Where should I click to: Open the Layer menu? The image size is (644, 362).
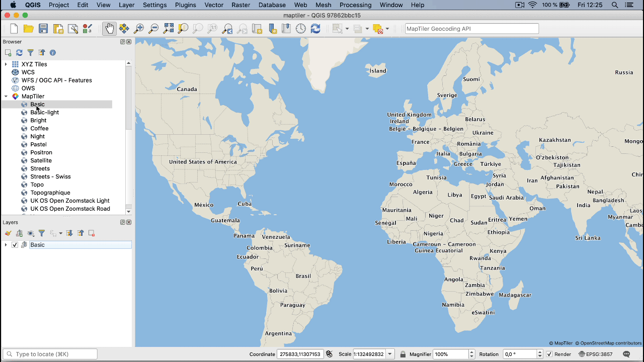coord(126,5)
